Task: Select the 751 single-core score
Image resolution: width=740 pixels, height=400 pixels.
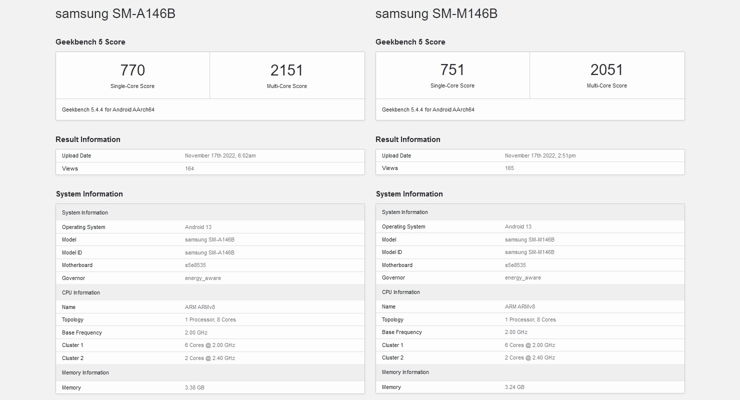Action: [x=452, y=70]
